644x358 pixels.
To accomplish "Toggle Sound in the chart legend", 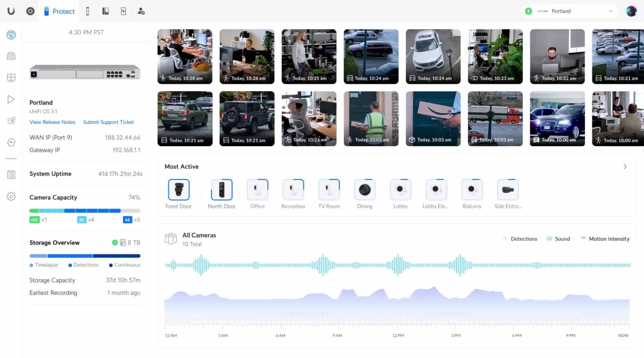I will pos(558,239).
